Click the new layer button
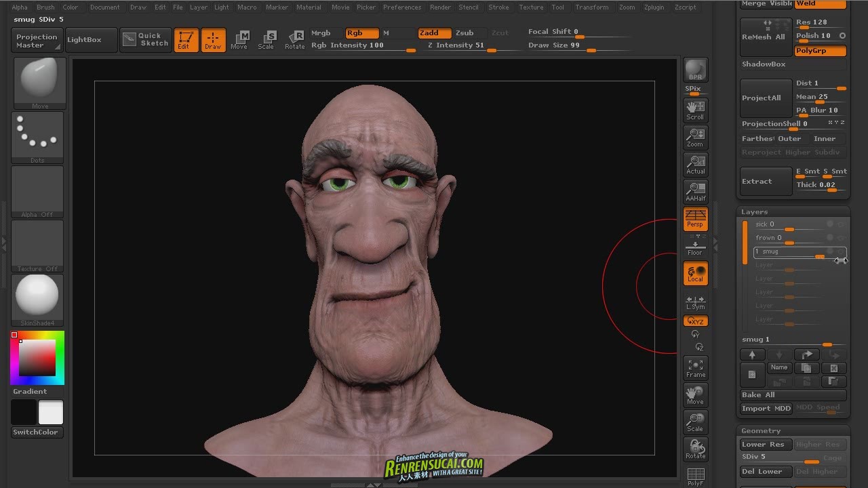Image resolution: width=868 pixels, height=488 pixels. [x=751, y=375]
